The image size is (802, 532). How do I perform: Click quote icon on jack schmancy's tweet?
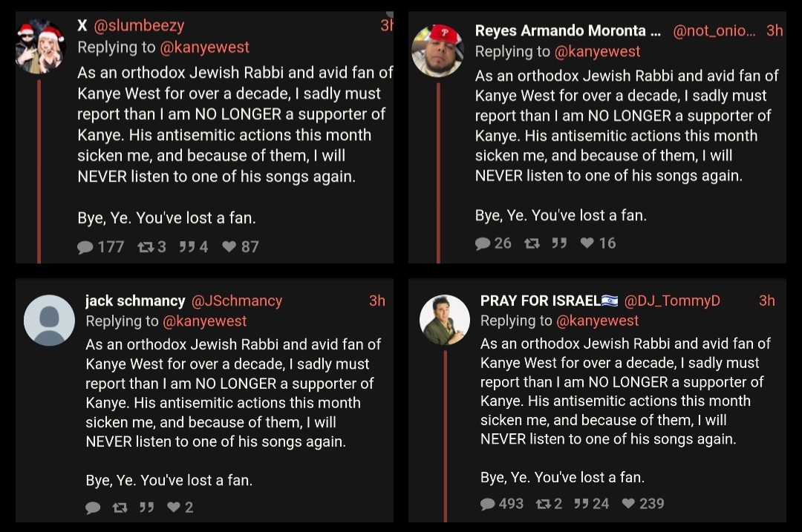tap(147, 508)
